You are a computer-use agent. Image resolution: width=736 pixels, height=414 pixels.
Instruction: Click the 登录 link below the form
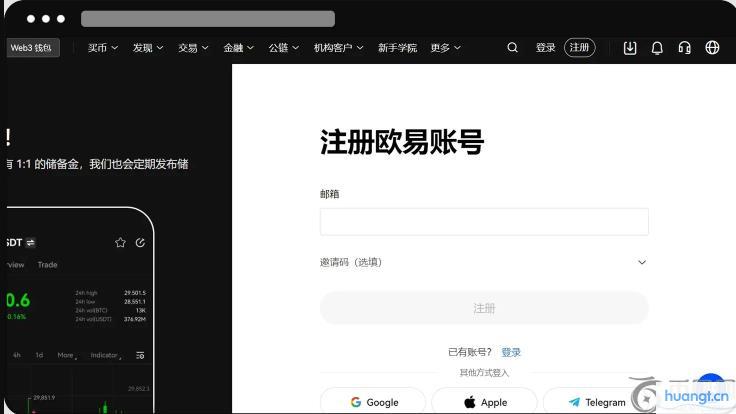(x=511, y=352)
